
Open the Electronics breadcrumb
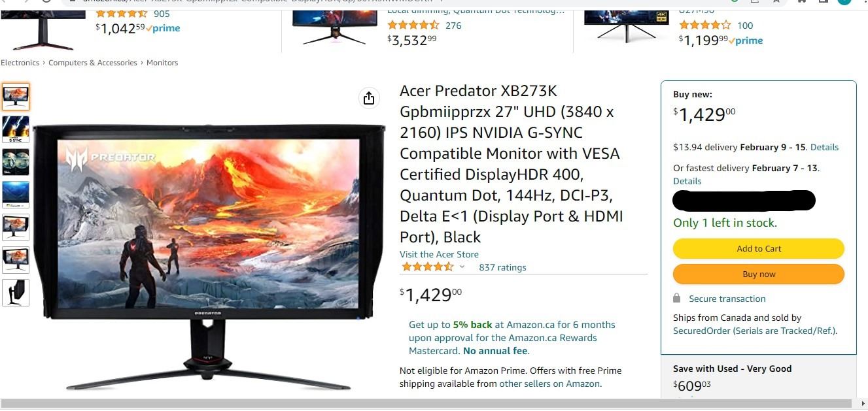20,63
